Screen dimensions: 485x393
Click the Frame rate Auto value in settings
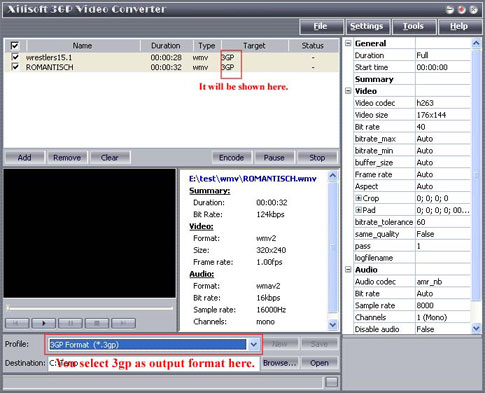coord(443,174)
